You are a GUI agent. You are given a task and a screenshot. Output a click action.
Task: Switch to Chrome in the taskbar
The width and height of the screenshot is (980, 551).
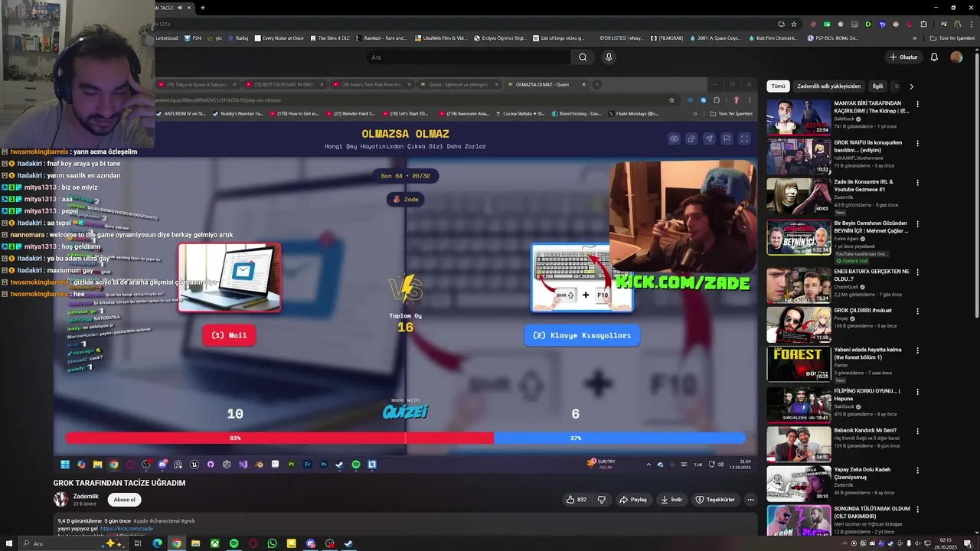point(176,544)
